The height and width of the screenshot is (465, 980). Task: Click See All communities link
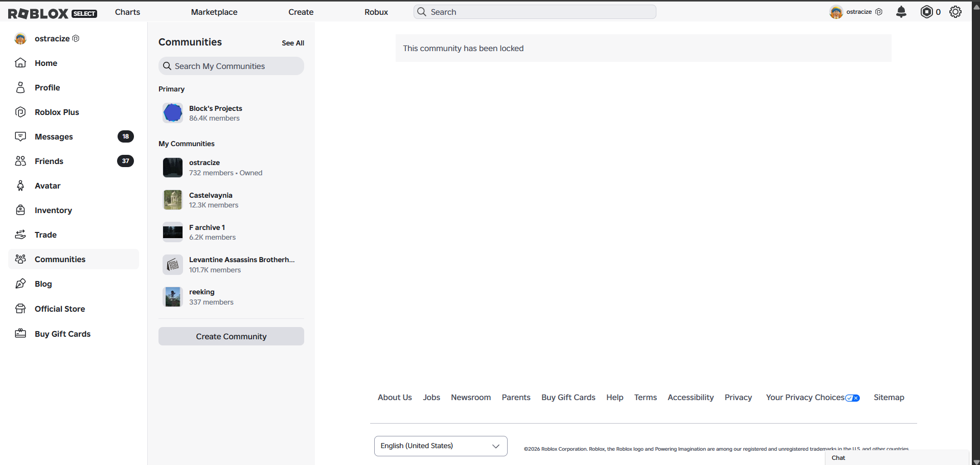pos(293,43)
